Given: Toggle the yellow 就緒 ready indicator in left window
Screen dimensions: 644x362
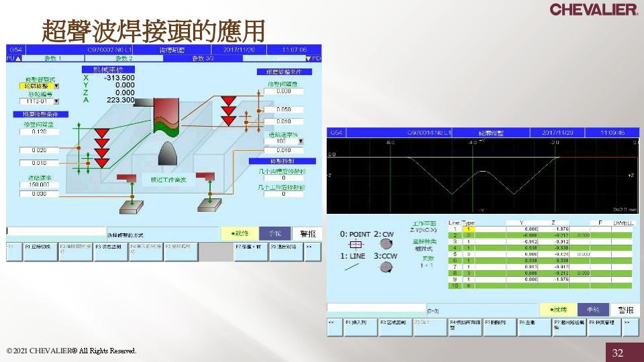Looking at the screenshot, I should point(239,233).
